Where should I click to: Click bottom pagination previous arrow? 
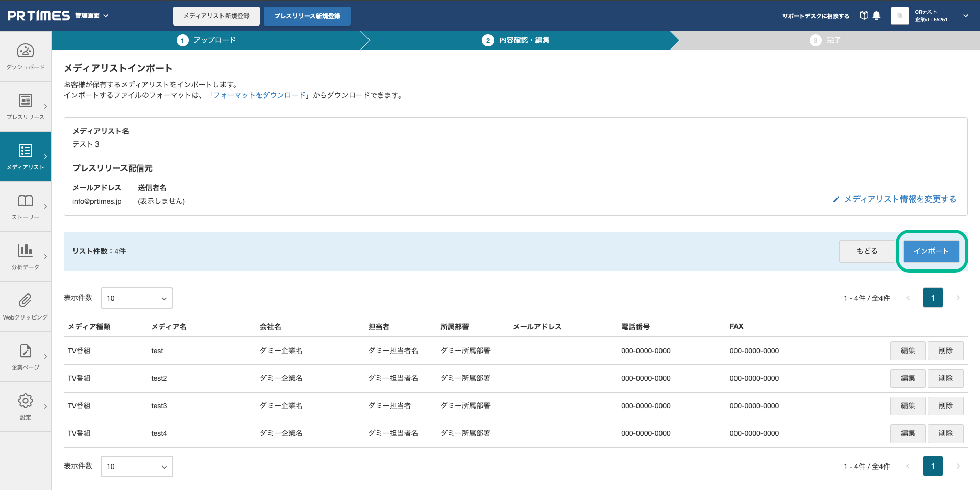pyautogui.click(x=908, y=466)
